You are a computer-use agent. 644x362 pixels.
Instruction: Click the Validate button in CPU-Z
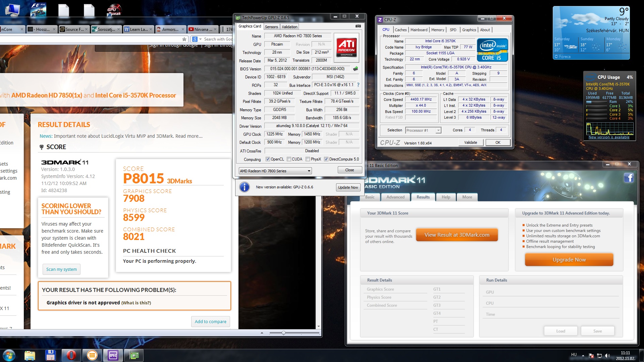pyautogui.click(x=471, y=142)
